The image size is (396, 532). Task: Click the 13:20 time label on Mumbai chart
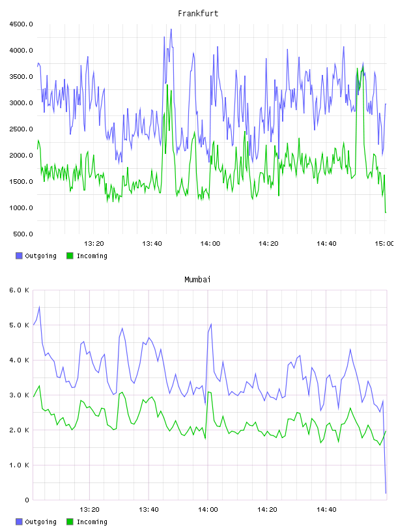coord(89,510)
